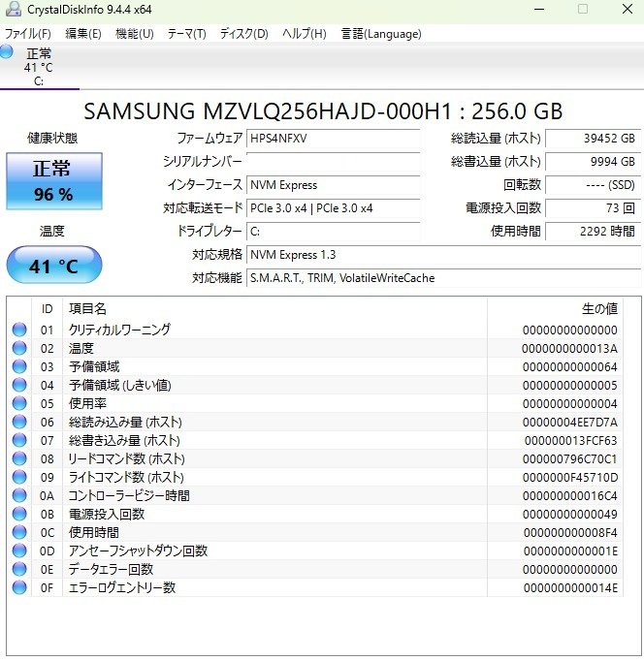Click the ドライブレター field showing C:
Screen dimensions: 644x661
(334, 231)
